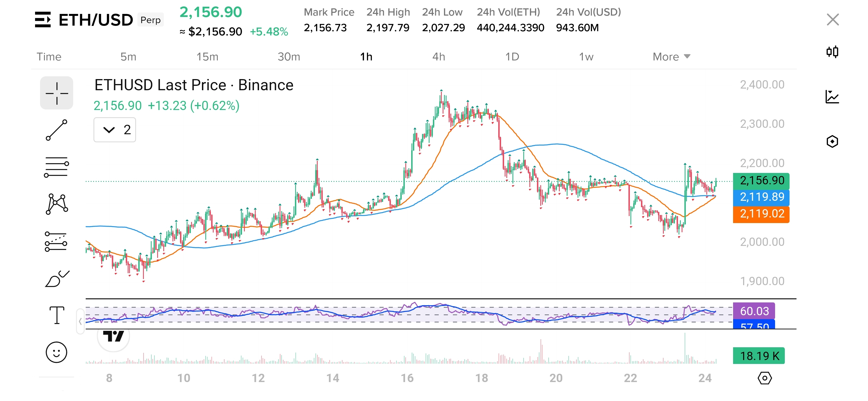
Task: Select the XABCD pattern tool
Action: click(56, 204)
